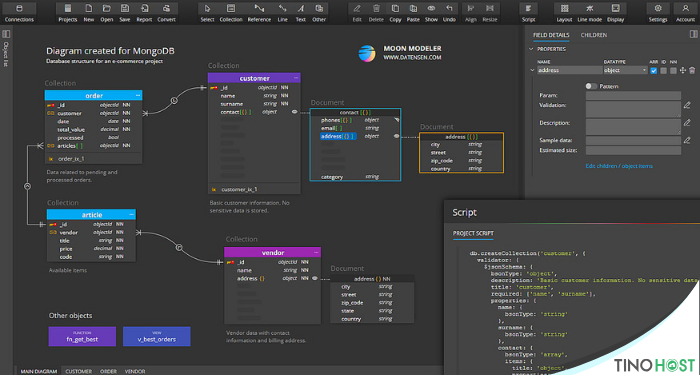Screen dimensions: 700x375
Task: Enable the Pattern toggle
Action: click(591, 86)
